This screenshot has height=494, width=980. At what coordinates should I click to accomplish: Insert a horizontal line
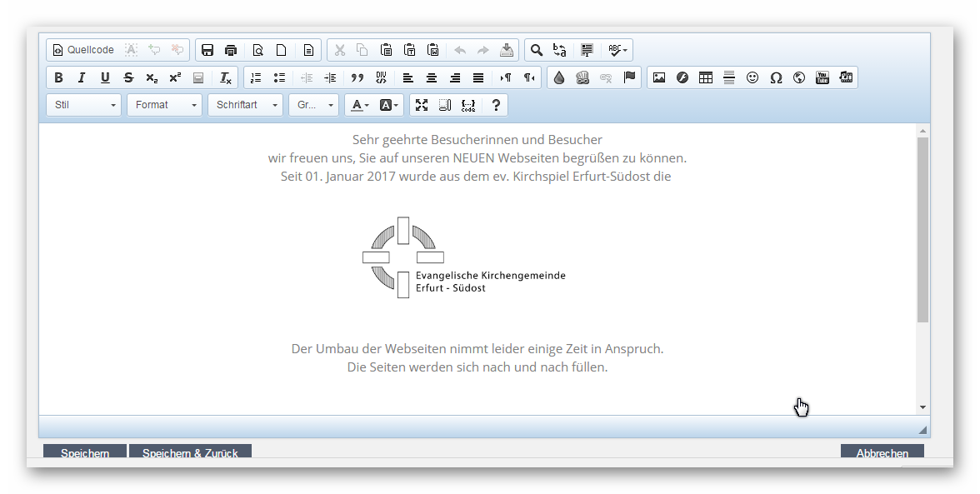click(728, 77)
